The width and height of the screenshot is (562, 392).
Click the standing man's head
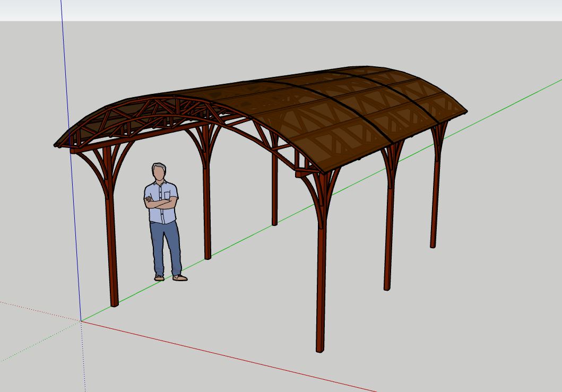coord(159,172)
